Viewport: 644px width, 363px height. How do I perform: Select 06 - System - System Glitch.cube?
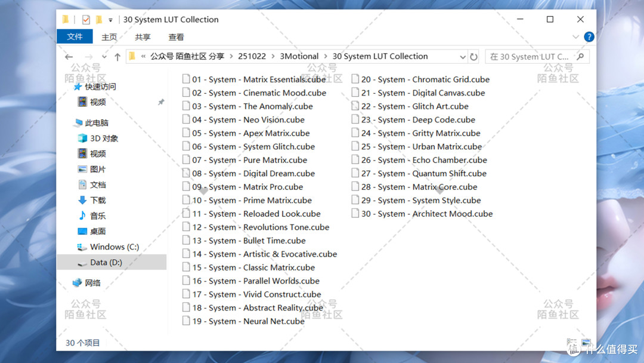point(253,146)
